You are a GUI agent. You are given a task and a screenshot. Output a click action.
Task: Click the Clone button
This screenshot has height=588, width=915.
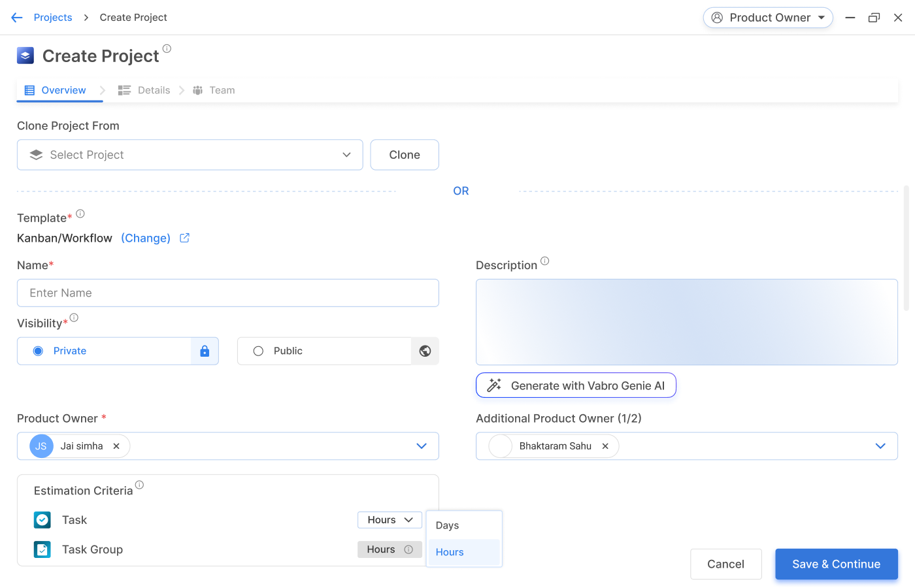[x=404, y=155]
